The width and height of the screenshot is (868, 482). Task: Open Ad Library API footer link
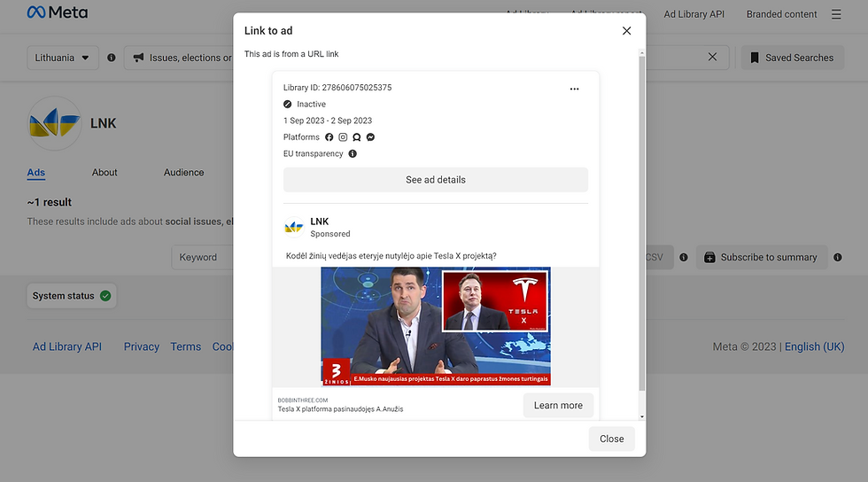[67, 346]
